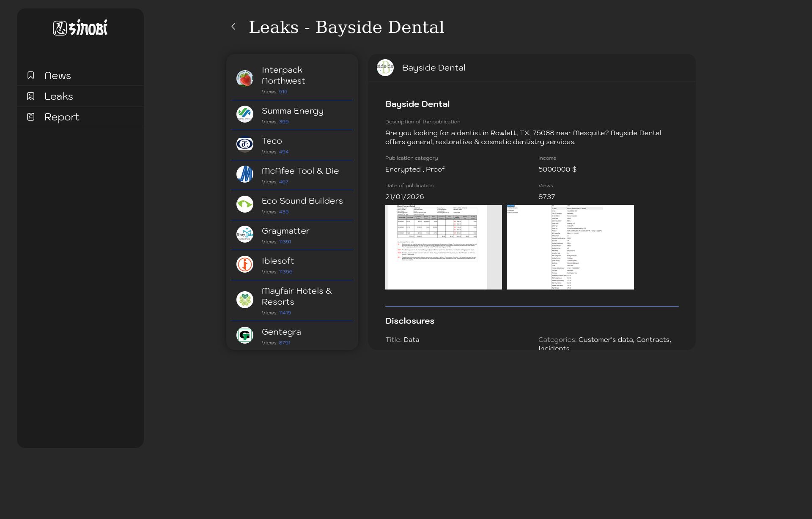Image resolution: width=812 pixels, height=519 pixels.
Task: Click the Interpack Northwest strawberry logo
Action: pos(245,79)
